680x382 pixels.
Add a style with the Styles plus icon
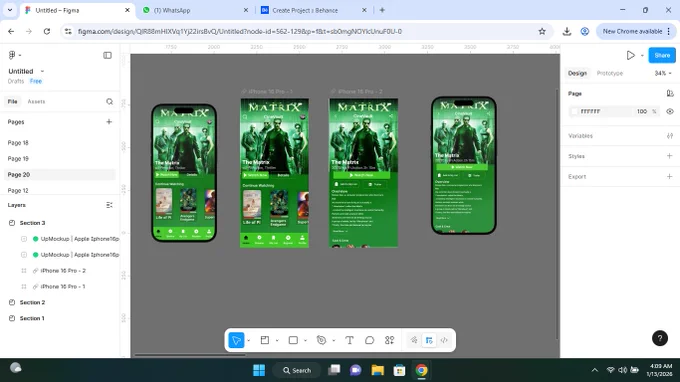(670, 156)
